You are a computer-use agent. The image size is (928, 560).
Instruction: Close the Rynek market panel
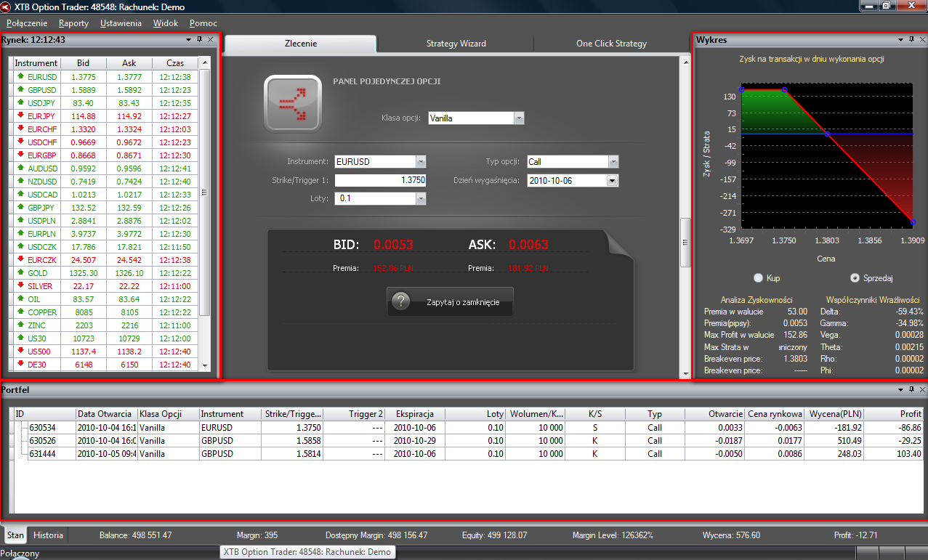(x=211, y=39)
